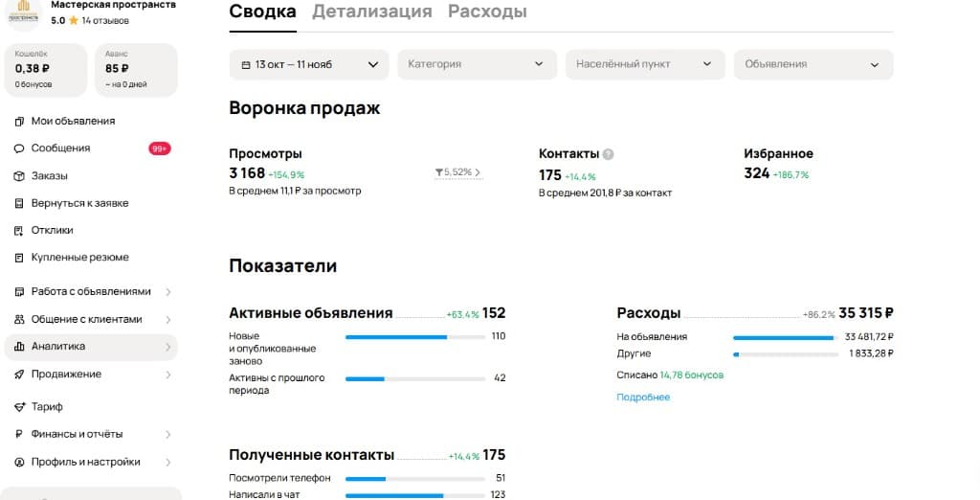Click the Сообщения chat bubble icon
The image size is (980, 500).
(19, 148)
